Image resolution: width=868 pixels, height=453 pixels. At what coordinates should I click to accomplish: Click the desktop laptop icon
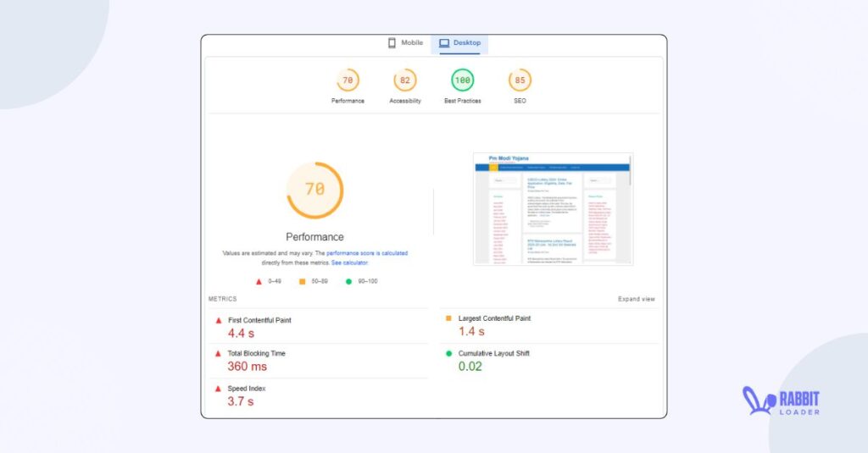click(444, 42)
